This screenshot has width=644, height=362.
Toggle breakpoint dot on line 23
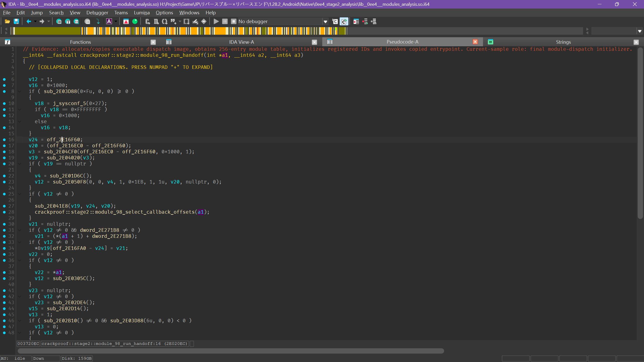(x=4, y=182)
